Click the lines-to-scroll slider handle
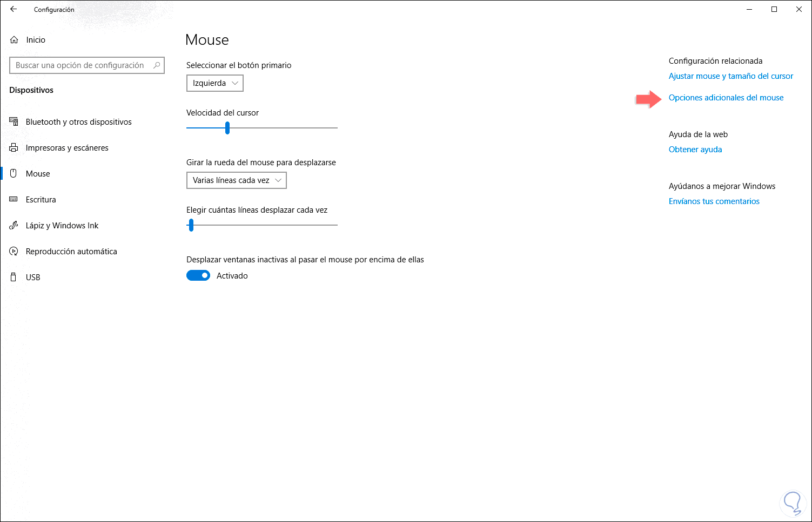The height and width of the screenshot is (522, 812). pos(191,225)
